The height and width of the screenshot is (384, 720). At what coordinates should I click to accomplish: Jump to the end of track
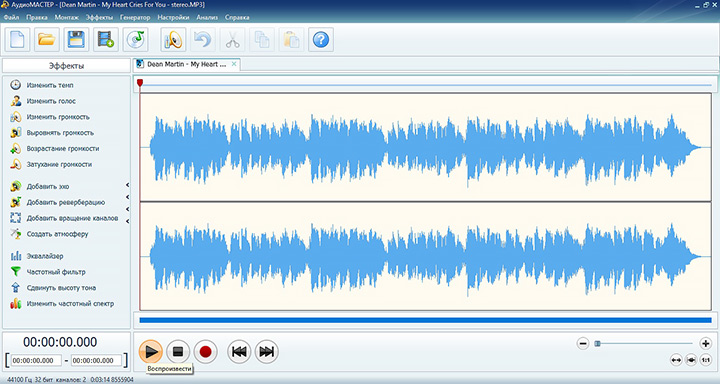click(266, 352)
